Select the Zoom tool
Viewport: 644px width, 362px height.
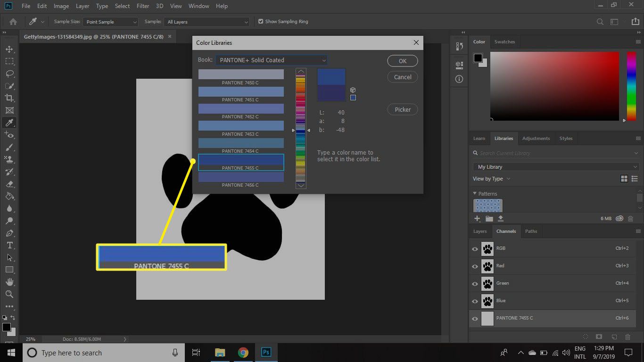[x=9, y=294]
